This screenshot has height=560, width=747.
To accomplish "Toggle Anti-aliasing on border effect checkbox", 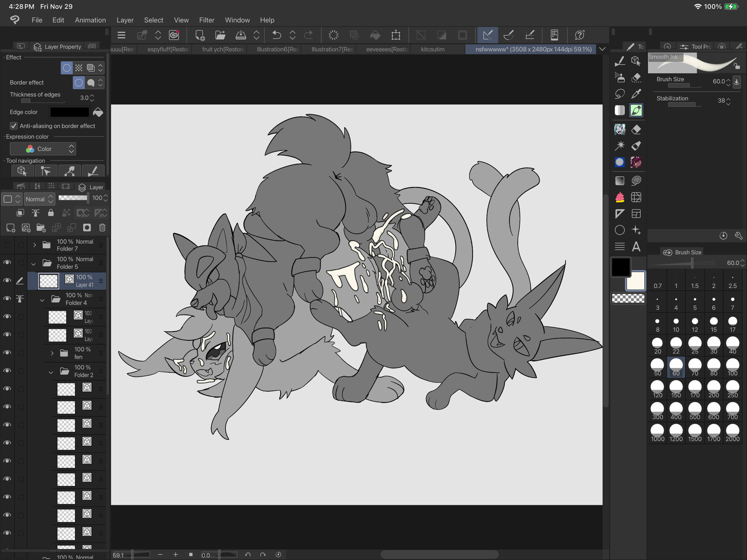I will click(x=14, y=126).
